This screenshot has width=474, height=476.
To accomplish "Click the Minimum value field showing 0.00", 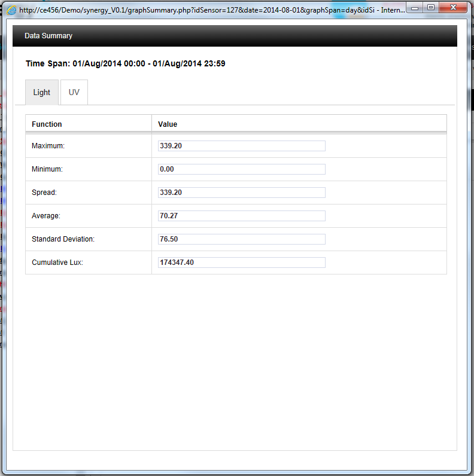I will coord(242,169).
